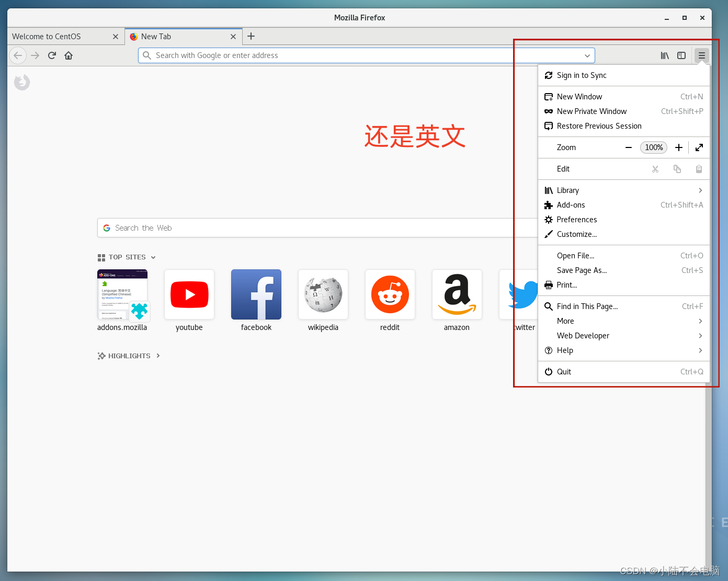Select the Copy icon in the Edit row

point(677,168)
